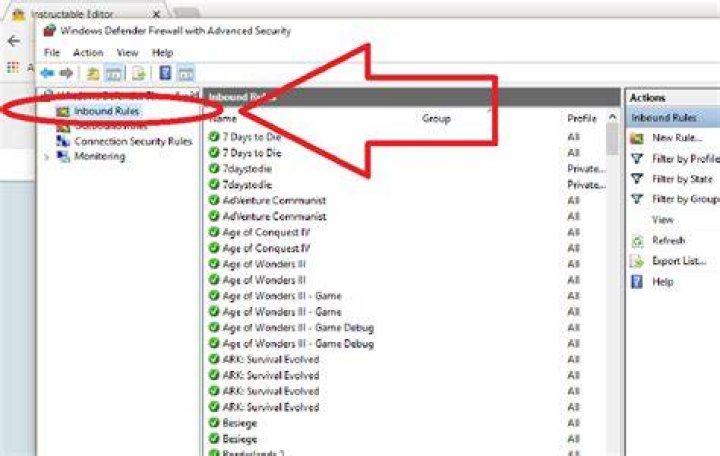
Task: Click the Help icon in the Actions pane
Action: [x=637, y=281]
